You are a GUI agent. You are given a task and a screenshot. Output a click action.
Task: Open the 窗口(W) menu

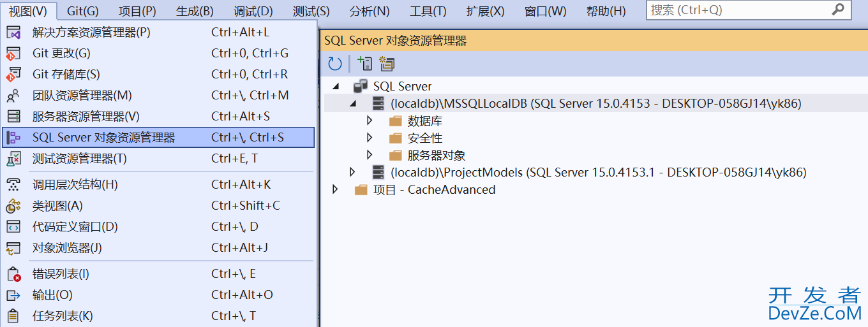545,11
